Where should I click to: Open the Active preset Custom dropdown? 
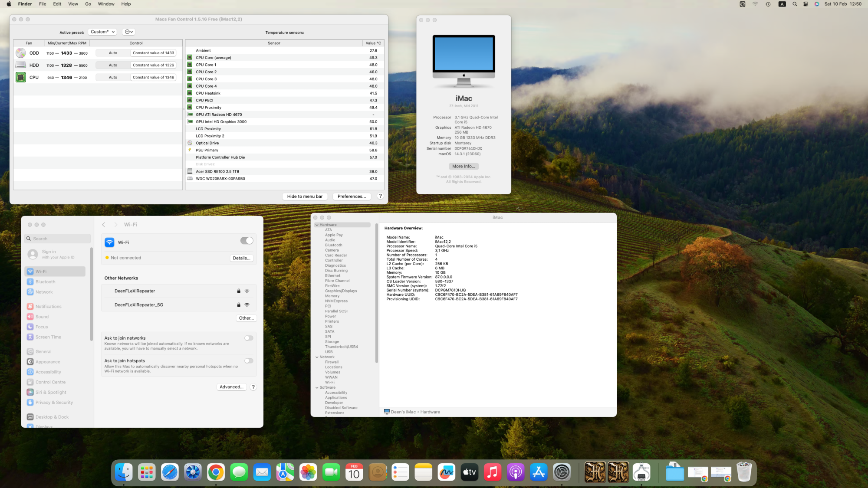click(x=102, y=32)
